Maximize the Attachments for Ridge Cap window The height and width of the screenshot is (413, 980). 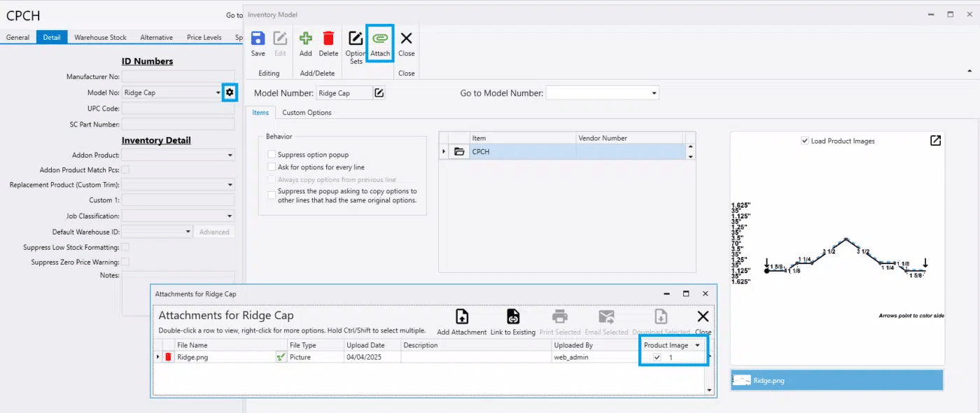click(686, 294)
